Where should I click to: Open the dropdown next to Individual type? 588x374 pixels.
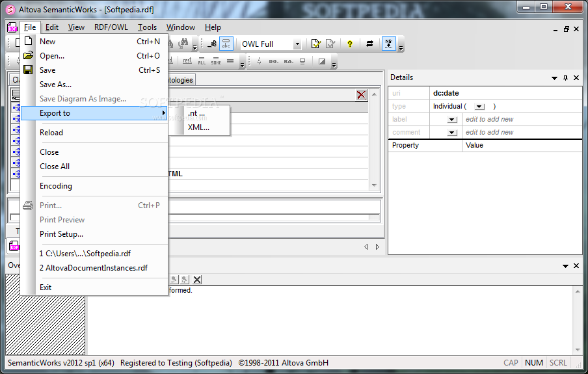(x=479, y=107)
